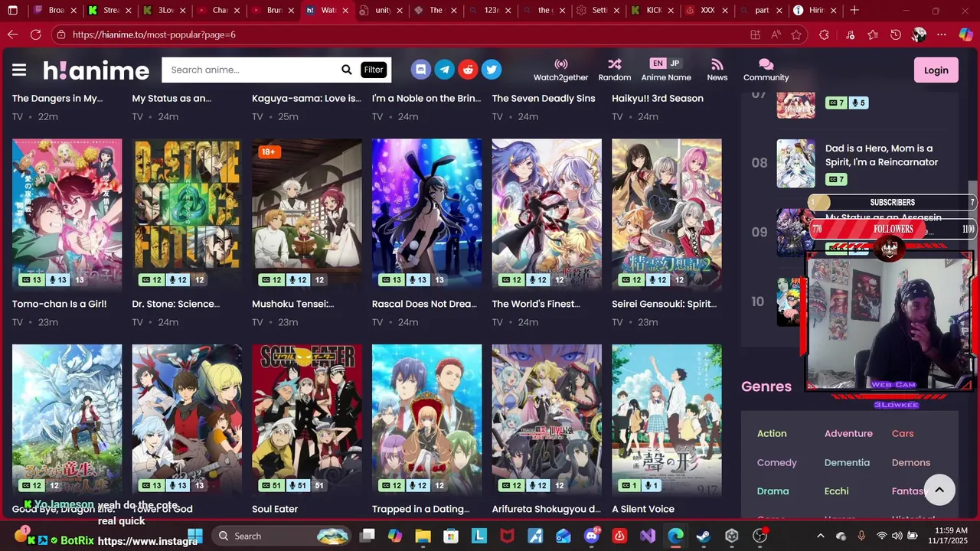
Task: Open Visual Studio from taskbar
Action: point(648,536)
